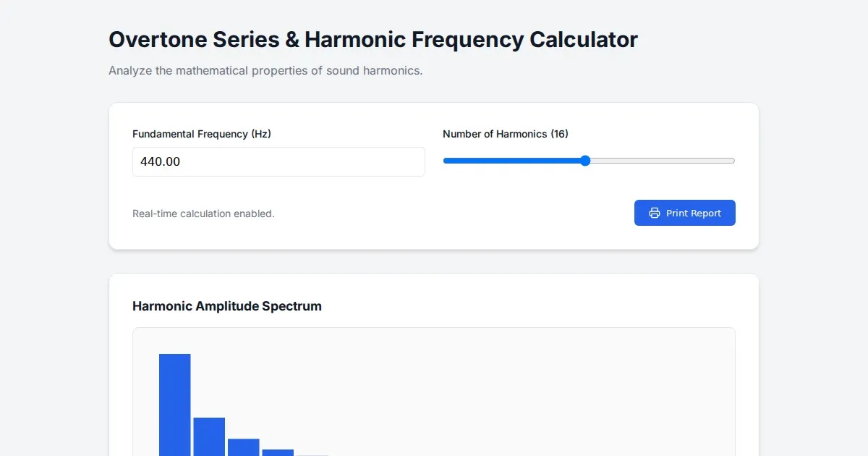Click the Number of Harmonics (16) label
The width and height of the screenshot is (868, 456).
coord(505,134)
